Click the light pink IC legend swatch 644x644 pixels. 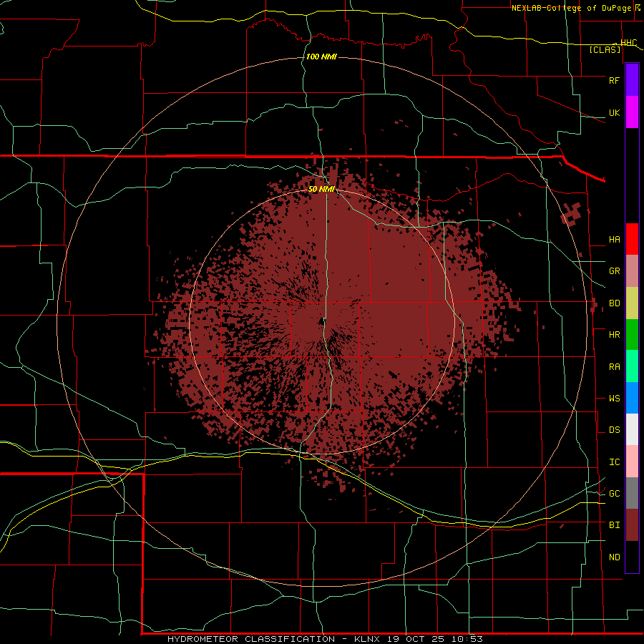[x=632, y=462]
